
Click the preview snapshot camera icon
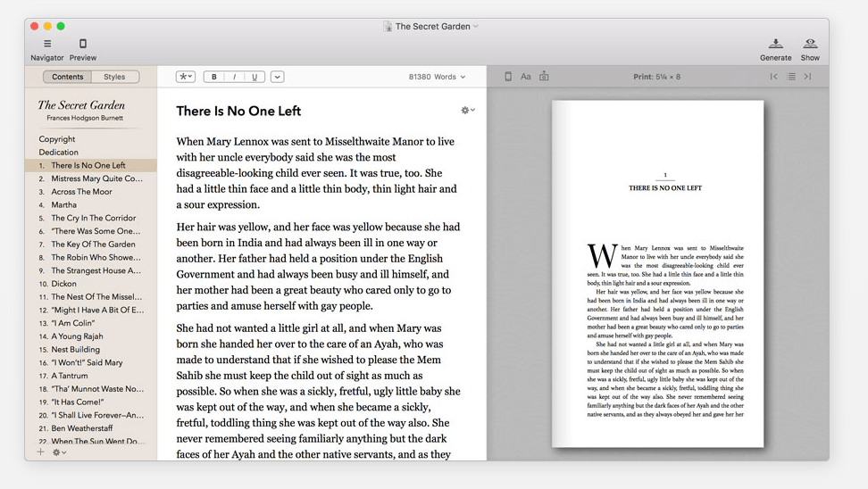pos(544,77)
